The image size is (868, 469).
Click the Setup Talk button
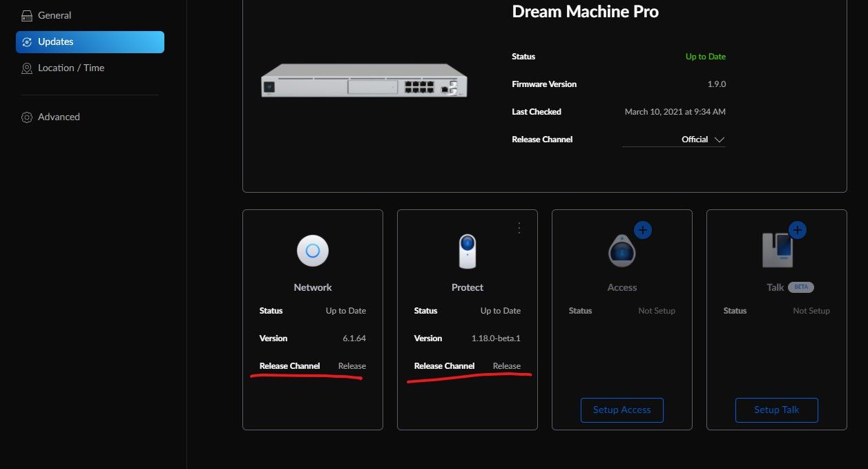coord(777,410)
